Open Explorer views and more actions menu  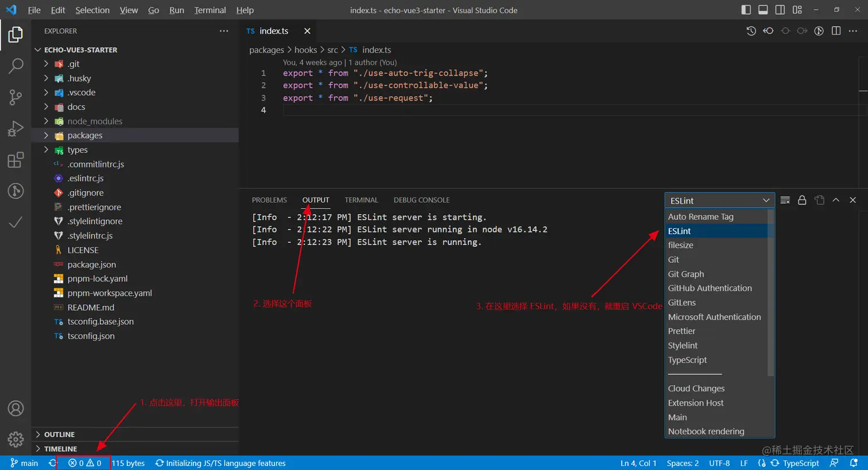pyautogui.click(x=224, y=31)
